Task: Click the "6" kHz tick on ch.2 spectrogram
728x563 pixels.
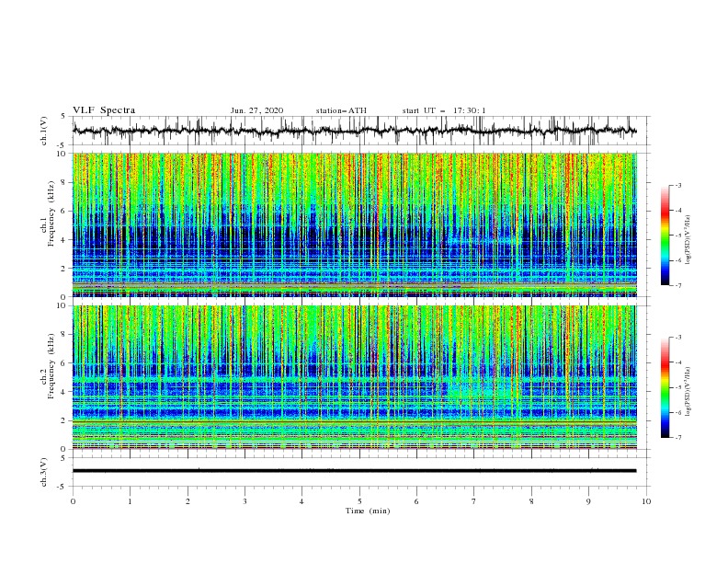Action: point(64,363)
